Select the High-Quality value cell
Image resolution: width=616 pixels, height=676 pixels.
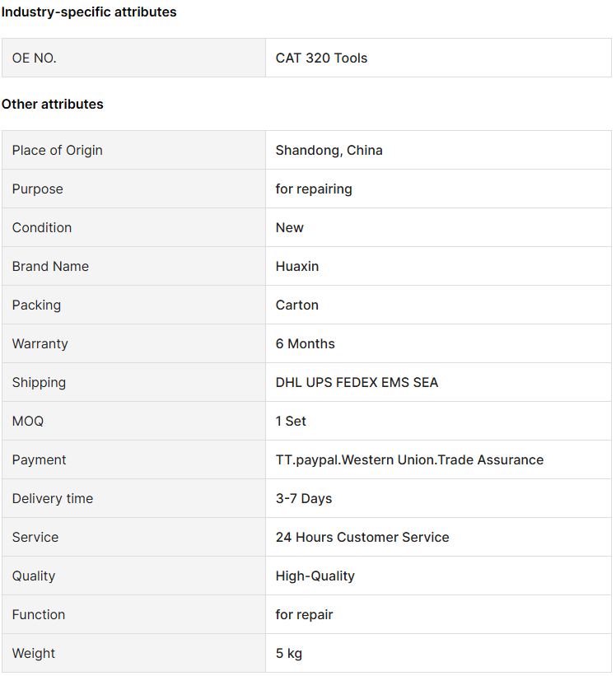(x=438, y=576)
